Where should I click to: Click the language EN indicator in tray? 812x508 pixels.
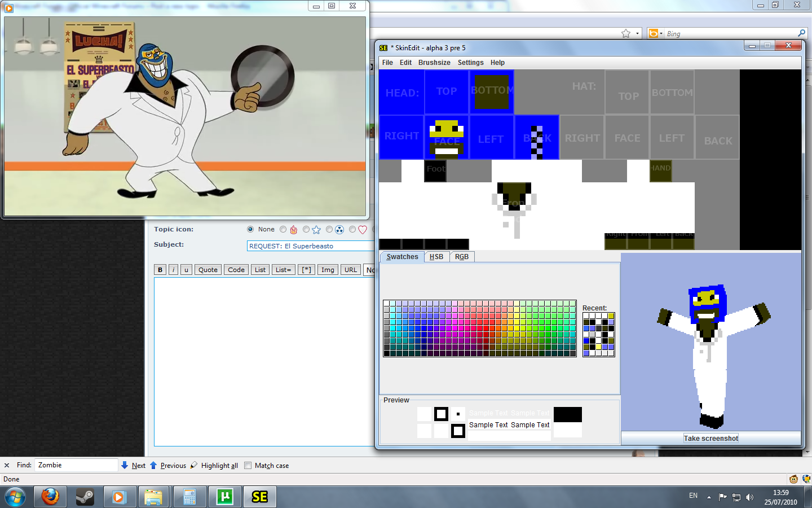[x=693, y=496]
